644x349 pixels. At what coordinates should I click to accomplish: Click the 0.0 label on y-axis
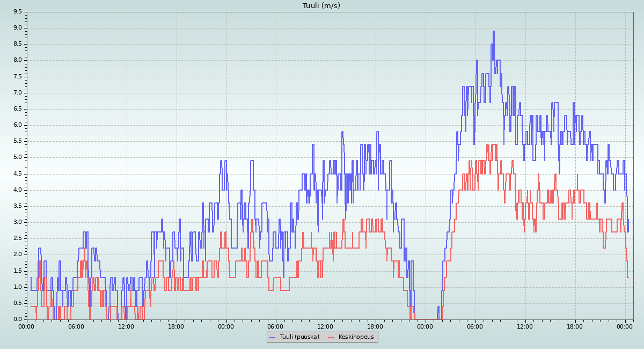(17, 319)
